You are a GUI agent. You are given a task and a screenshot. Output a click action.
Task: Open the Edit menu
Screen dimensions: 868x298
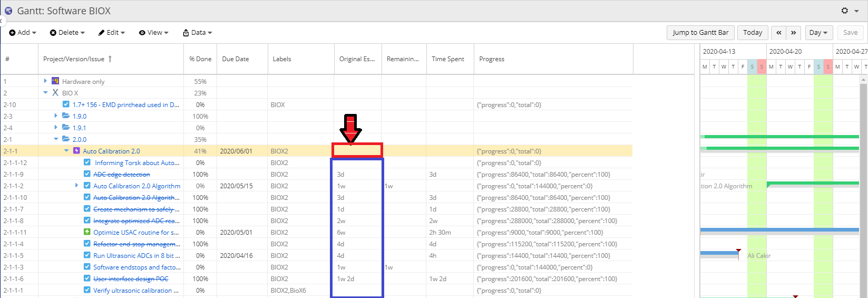111,33
